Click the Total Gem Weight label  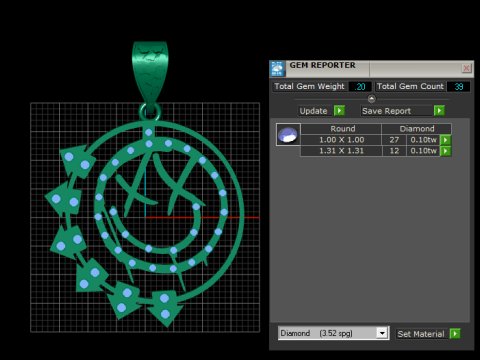(x=310, y=86)
